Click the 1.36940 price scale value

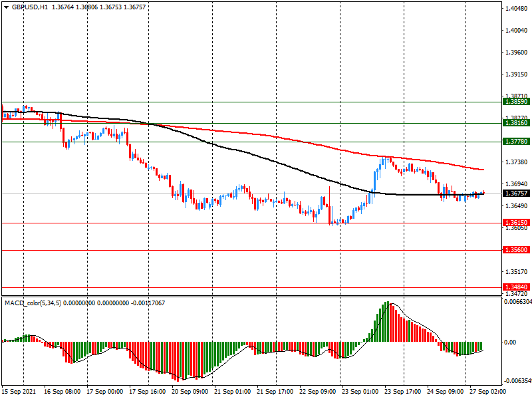tap(517, 184)
